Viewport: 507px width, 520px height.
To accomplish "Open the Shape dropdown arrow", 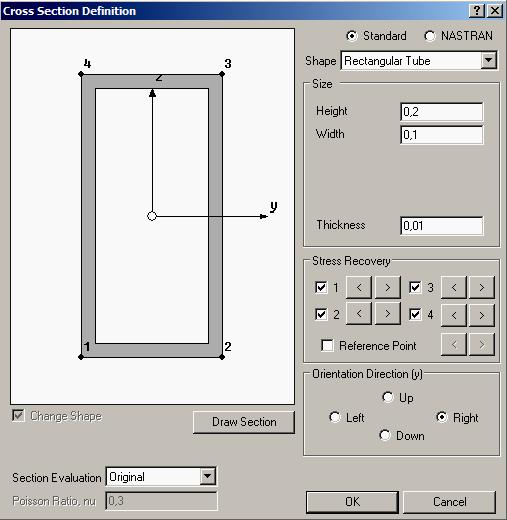I will point(489,60).
